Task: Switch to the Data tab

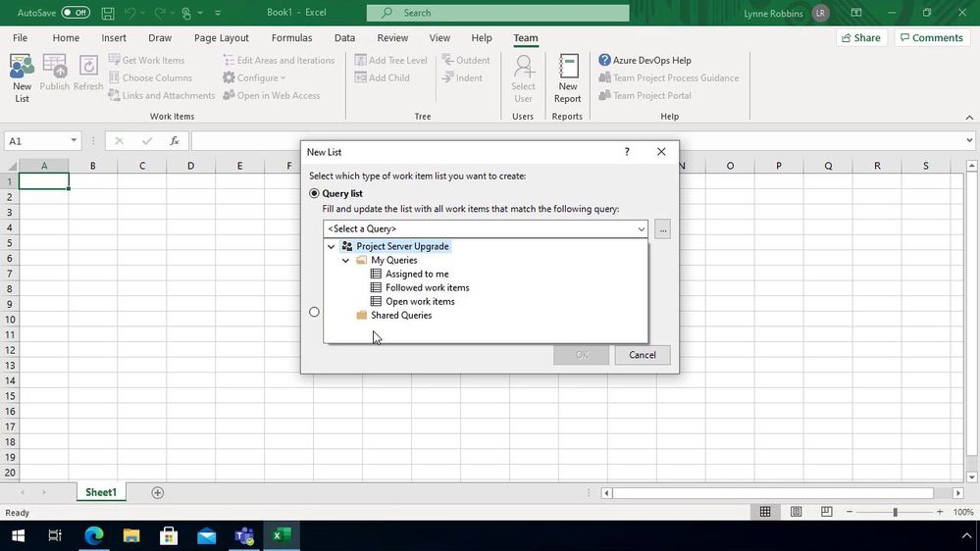Action: [344, 37]
